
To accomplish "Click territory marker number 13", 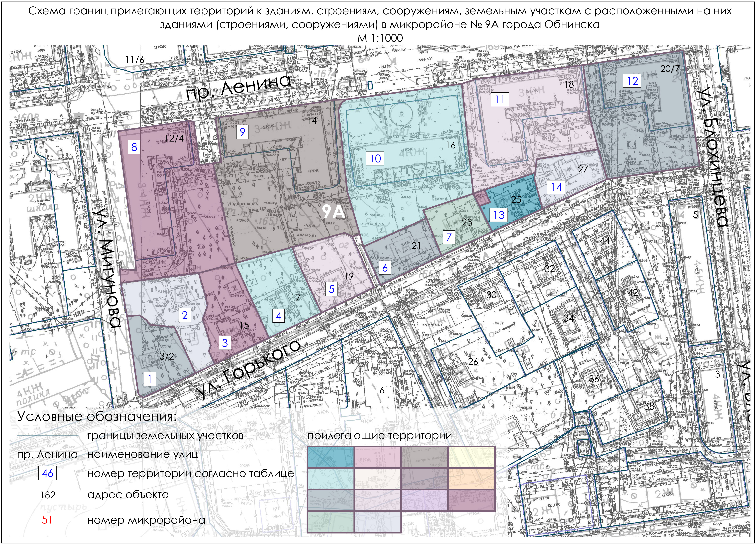I will pos(499,215).
